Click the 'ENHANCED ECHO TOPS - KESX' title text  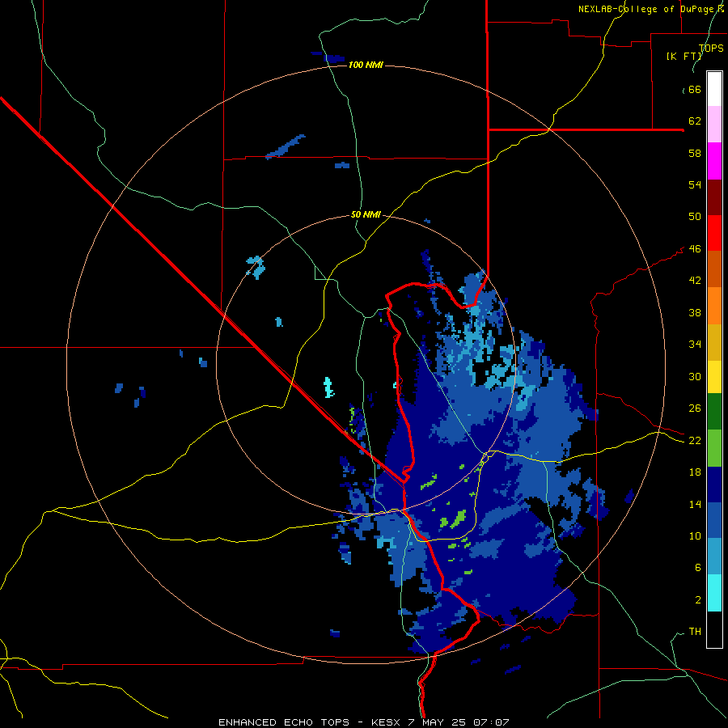(x=308, y=722)
